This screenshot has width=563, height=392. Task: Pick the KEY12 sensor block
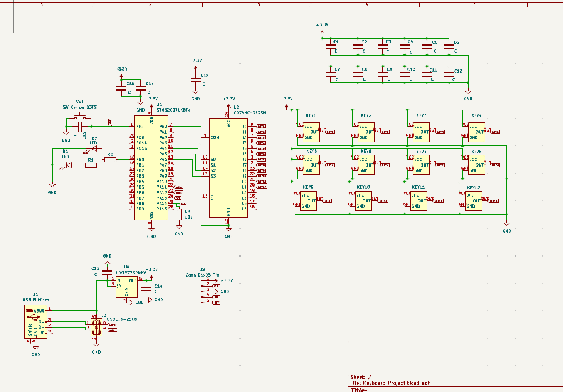(474, 200)
